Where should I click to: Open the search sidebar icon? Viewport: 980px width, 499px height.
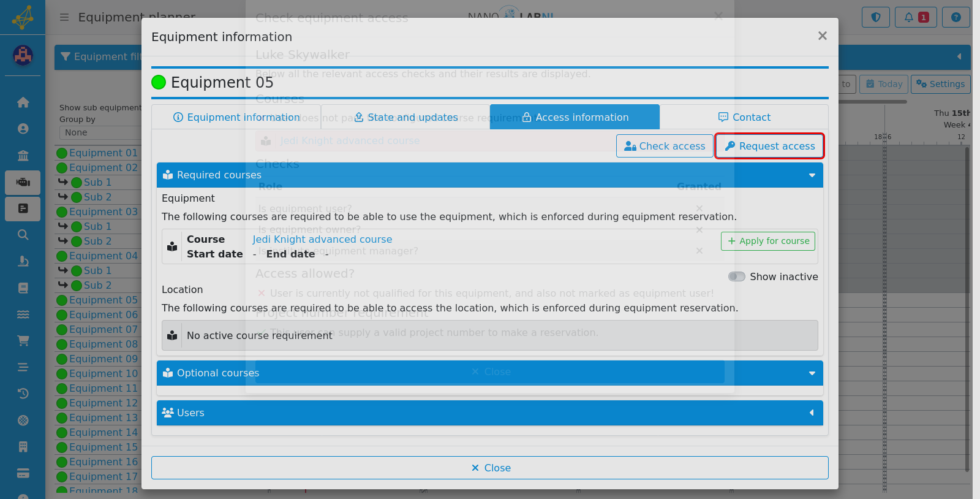(x=23, y=235)
